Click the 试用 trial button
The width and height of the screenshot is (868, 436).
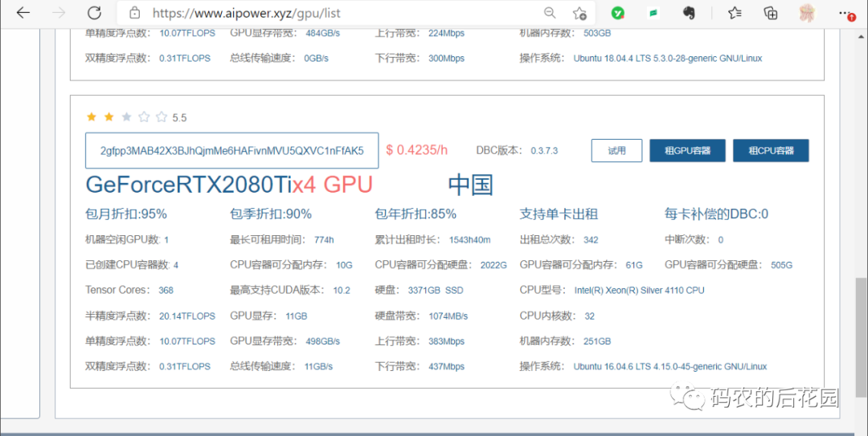(616, 150)
